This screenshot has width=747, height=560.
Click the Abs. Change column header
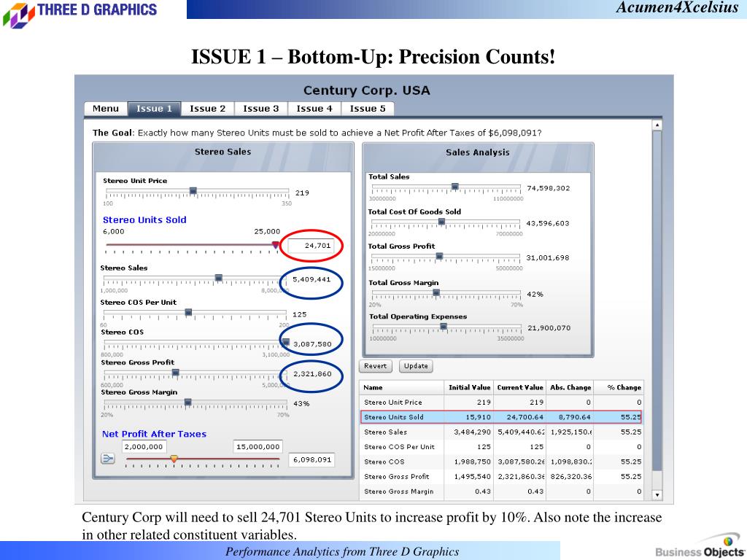(570, 388)
